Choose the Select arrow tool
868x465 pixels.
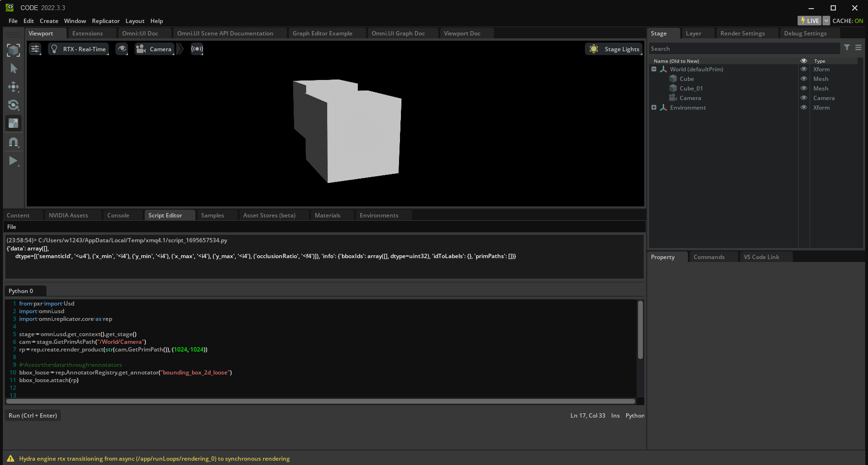[13, 68]
